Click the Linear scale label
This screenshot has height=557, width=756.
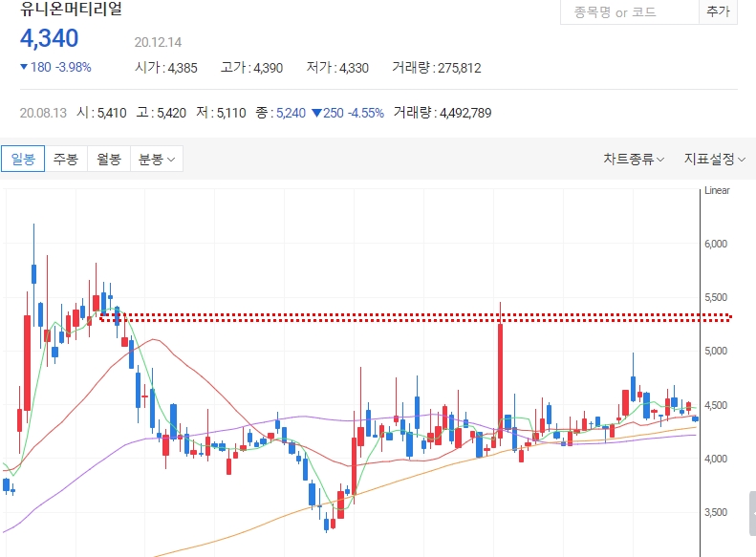click(x=717, y=190)
